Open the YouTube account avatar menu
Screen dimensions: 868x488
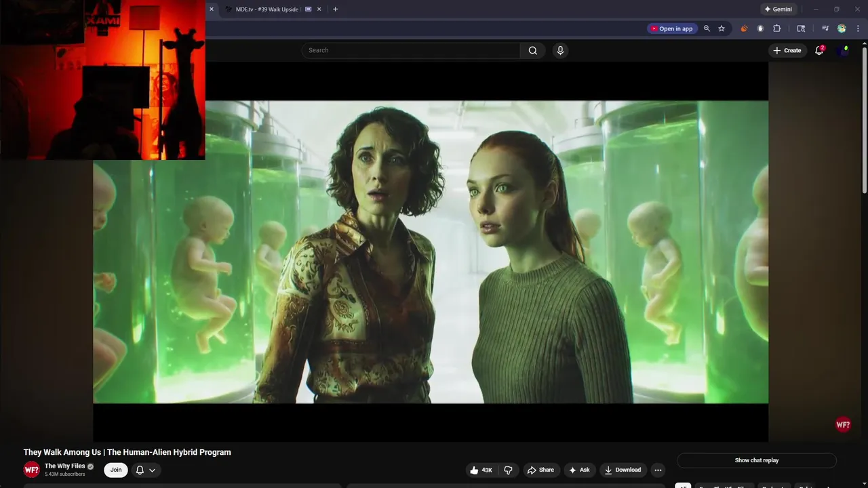[x=843, y=50]
